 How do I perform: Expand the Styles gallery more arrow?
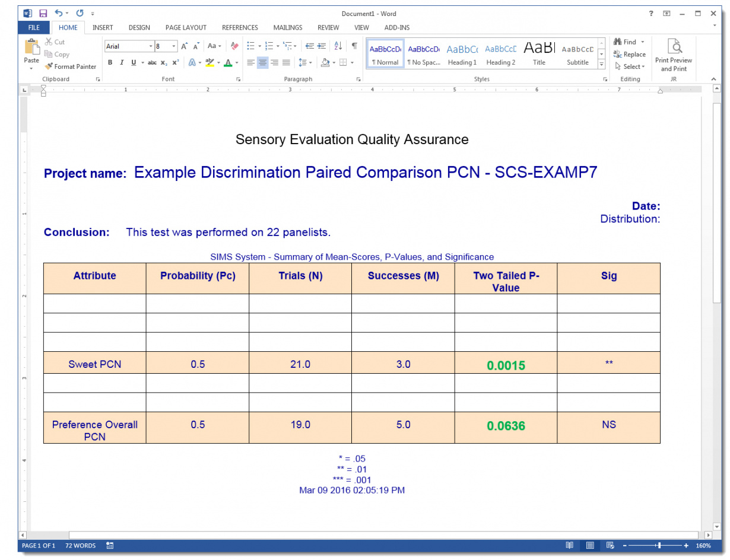601,64
